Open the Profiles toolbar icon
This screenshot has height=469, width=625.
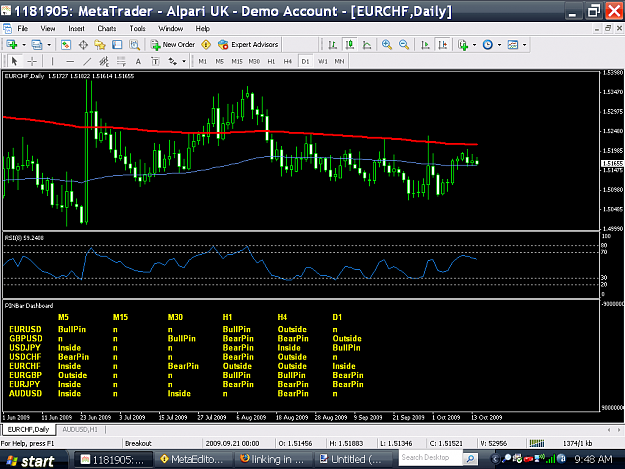coord(37,45)
